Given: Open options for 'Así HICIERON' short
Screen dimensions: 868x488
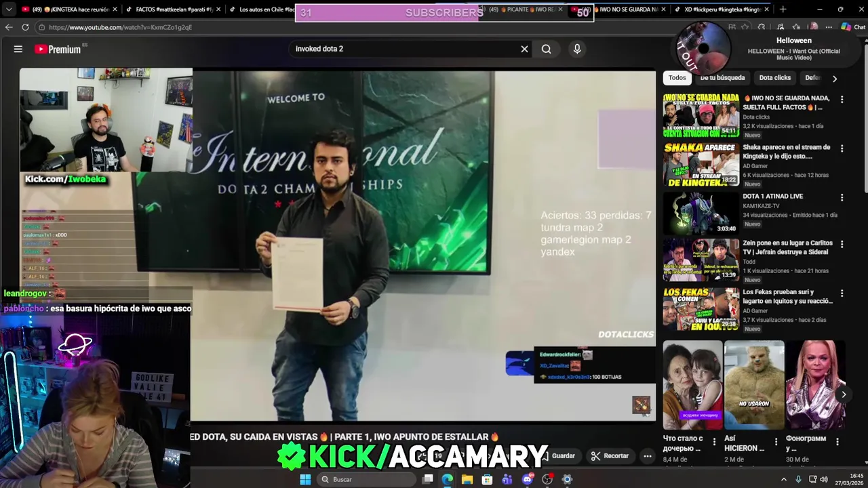Looking at the screenshot, I should [776, 442].
